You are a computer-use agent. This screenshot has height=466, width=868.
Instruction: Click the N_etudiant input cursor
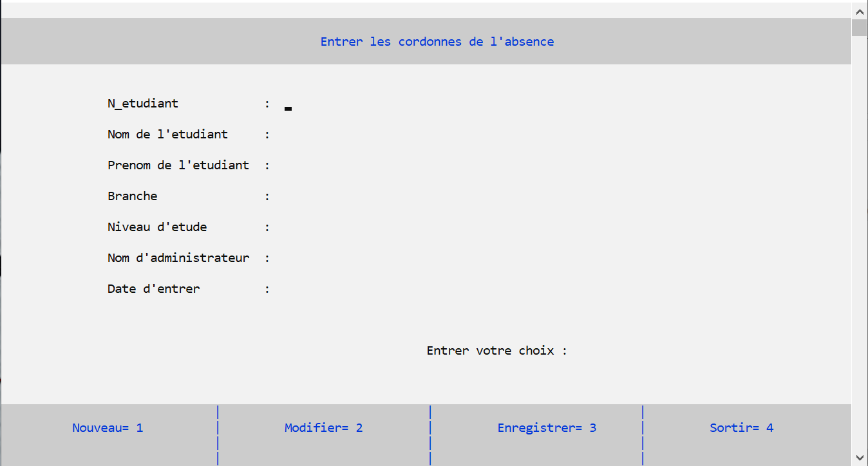288,109
